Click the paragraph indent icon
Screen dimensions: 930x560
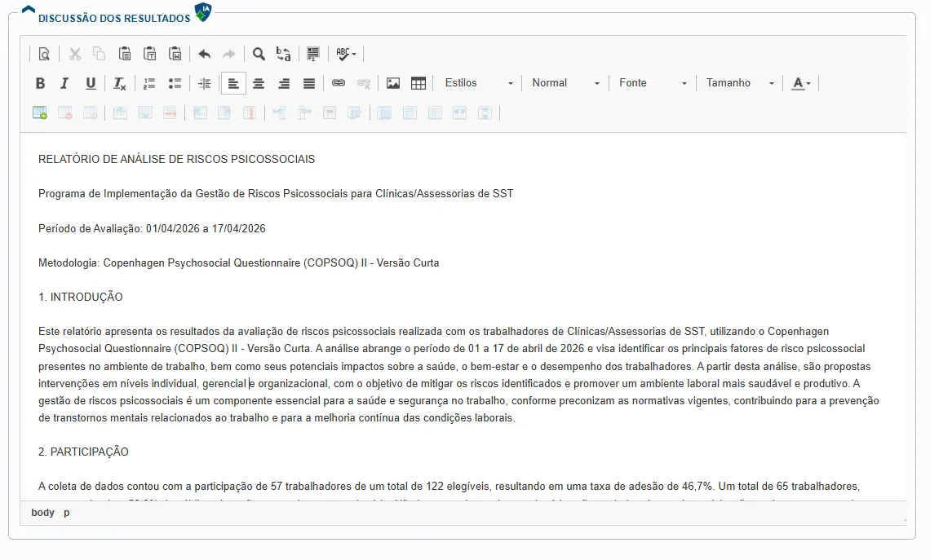[204, 84]
